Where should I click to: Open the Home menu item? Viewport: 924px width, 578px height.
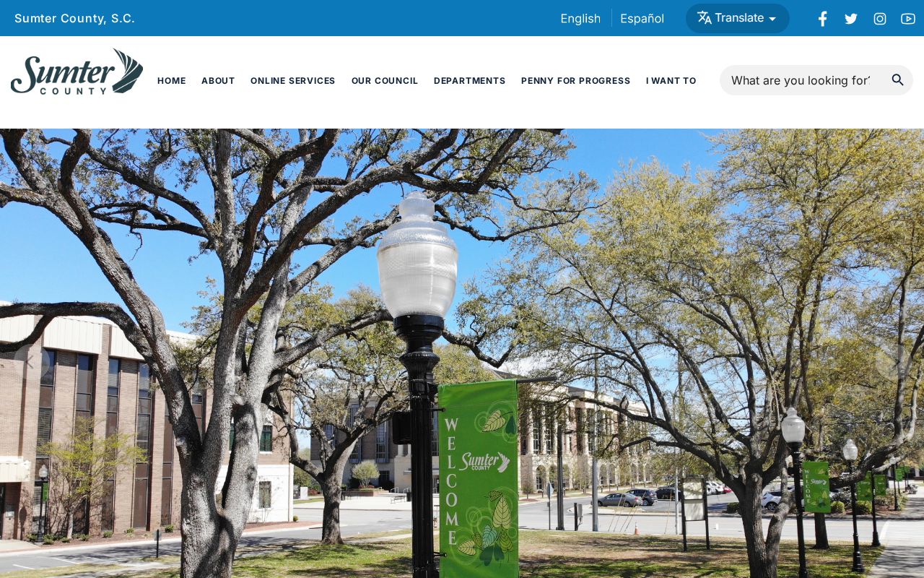172,81
